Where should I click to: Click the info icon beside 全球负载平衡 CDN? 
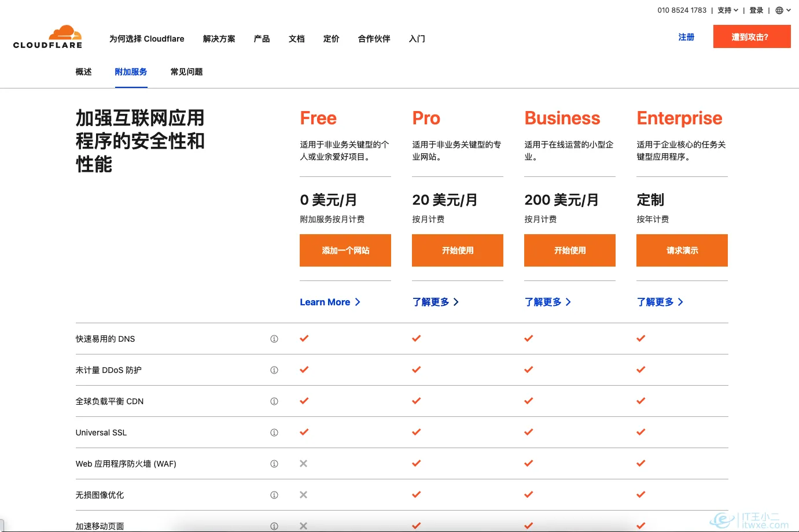coord(274,401)
